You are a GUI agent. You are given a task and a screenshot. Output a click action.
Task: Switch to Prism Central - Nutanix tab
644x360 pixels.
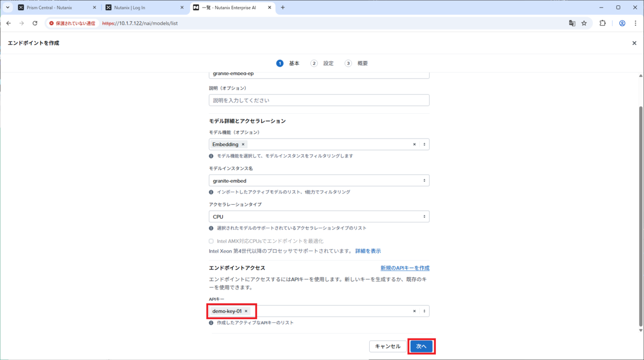(56, 8)
